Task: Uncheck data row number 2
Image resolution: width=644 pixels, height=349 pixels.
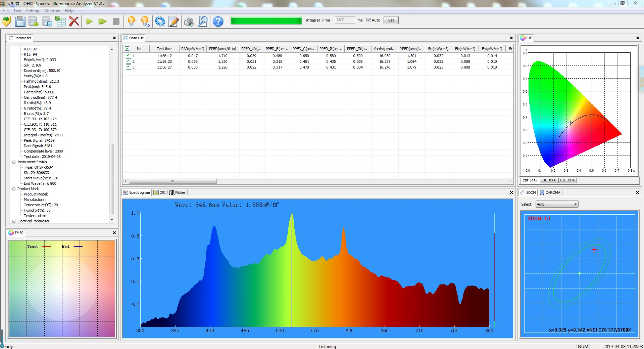Action: tap(128, 61)
